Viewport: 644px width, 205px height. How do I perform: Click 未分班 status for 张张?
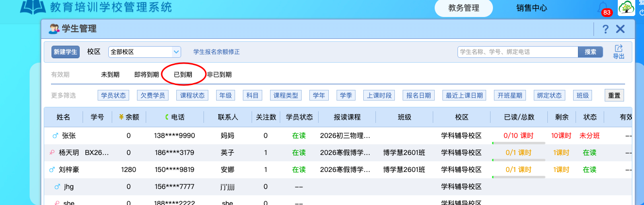590,136
